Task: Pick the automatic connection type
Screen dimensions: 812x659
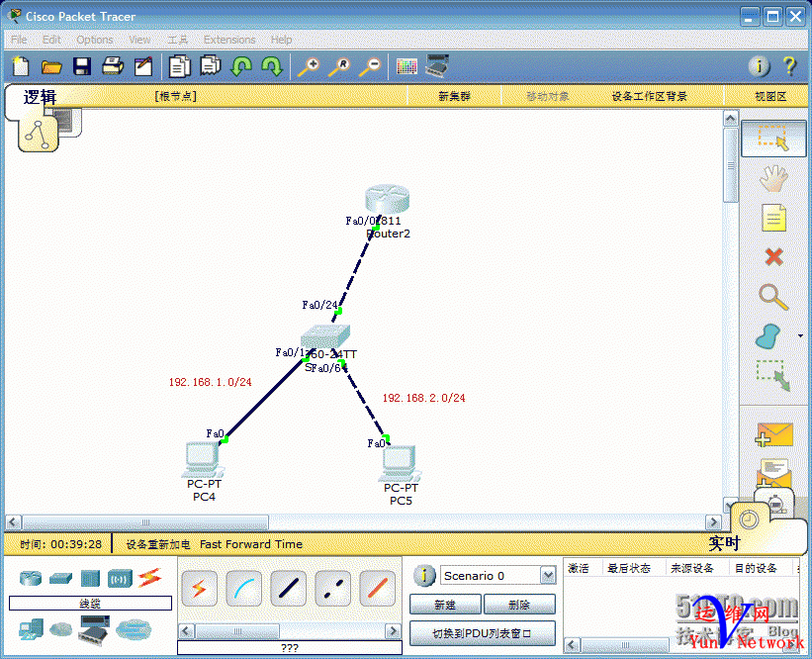Action: click(x=200, y=589)
